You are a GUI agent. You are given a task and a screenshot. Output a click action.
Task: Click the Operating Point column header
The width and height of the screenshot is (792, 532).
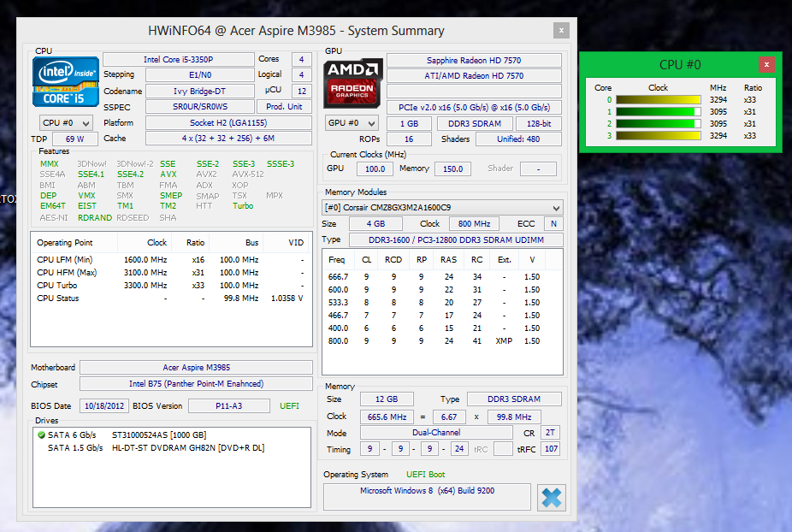pyautogui.click(x=74, y=243)
